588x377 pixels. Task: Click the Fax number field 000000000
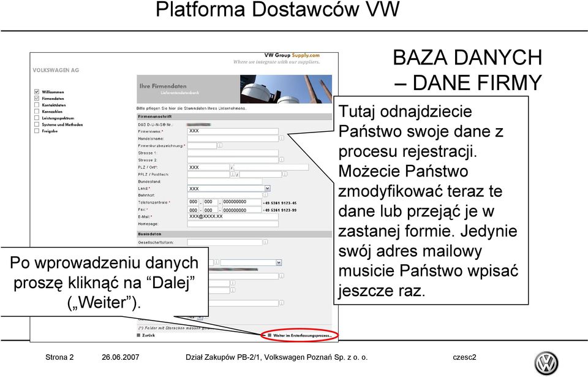pos(241,210)
